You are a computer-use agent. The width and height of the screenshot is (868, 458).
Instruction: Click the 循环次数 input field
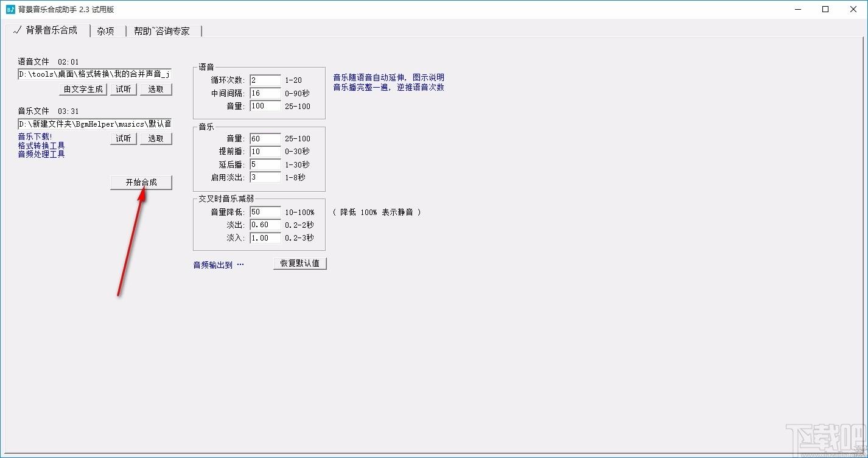click(x=265, y=80)
